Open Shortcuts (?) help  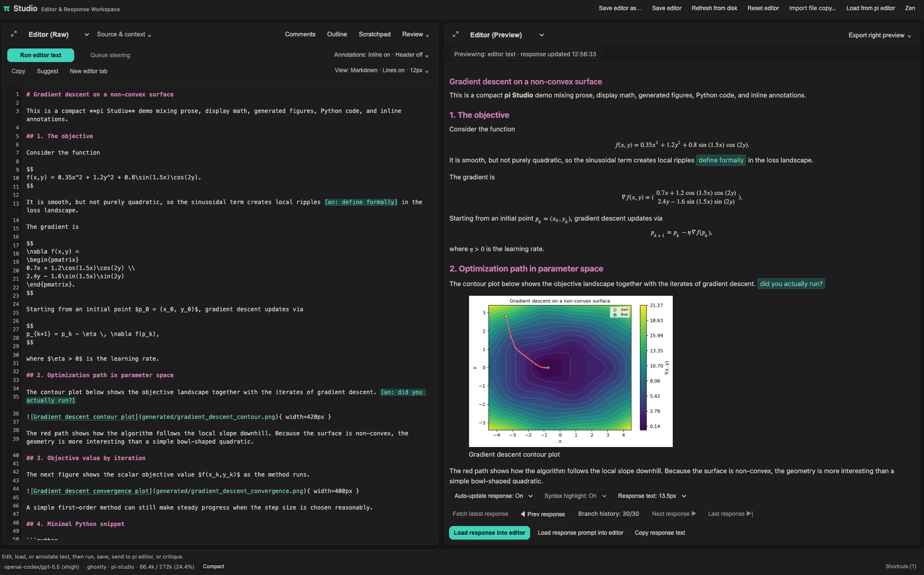pos(901,566)
